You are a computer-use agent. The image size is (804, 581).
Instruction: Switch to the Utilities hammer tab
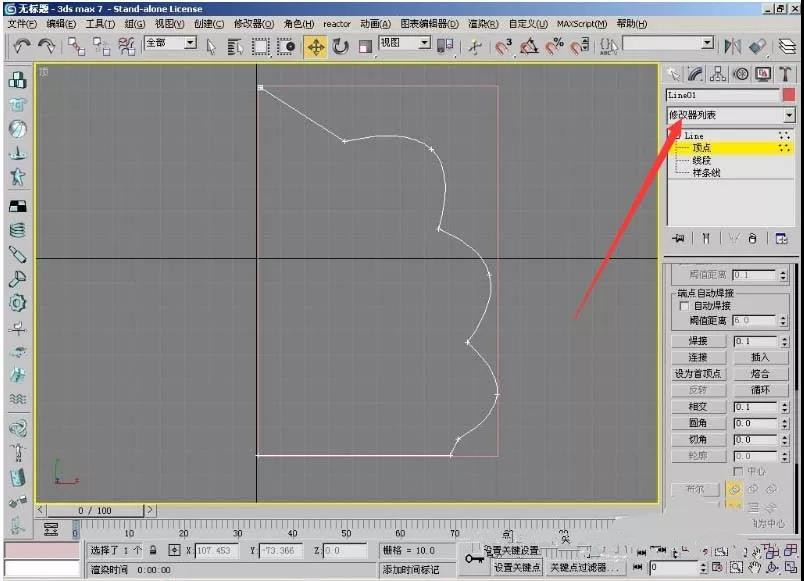[x=785, y=75]
